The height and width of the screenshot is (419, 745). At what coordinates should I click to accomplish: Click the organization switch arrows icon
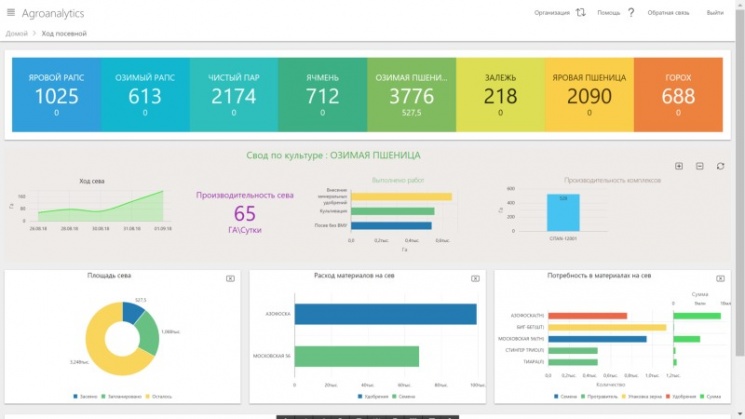[581, 12]
